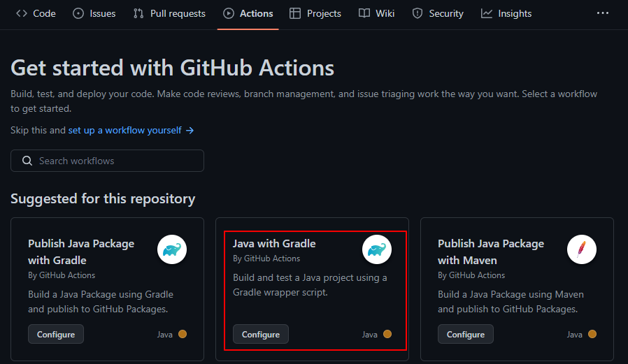Screen dimensions: 628x364
Task: Go to the Security tab
Action: click(x=438, y=13)
